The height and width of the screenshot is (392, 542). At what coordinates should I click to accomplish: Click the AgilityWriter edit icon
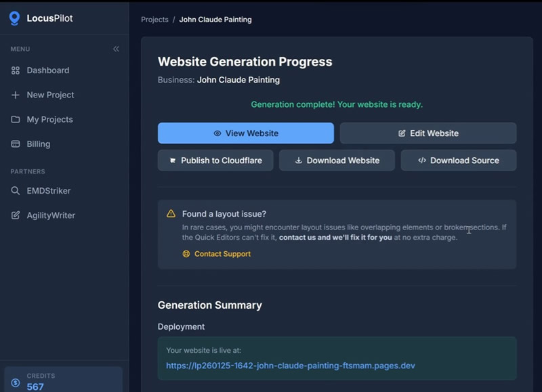tap(16, 215)
